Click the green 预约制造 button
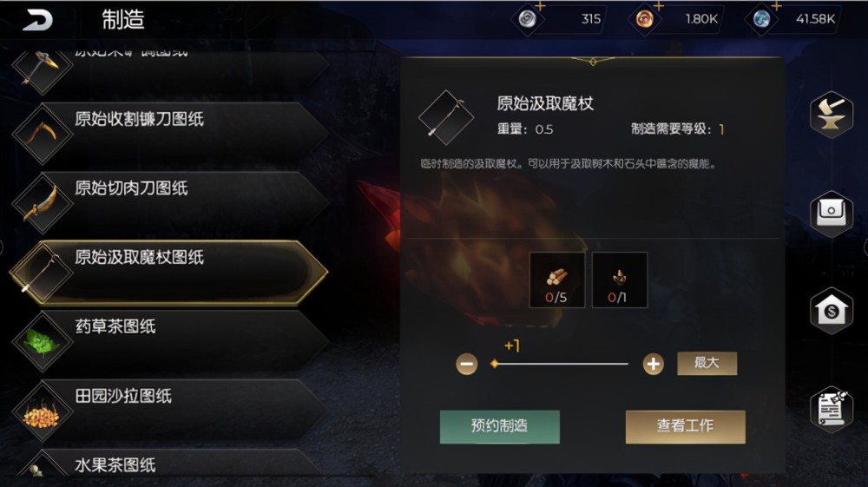Image resolution: width=868 pixels, height=487 pixels. (499, 426)
